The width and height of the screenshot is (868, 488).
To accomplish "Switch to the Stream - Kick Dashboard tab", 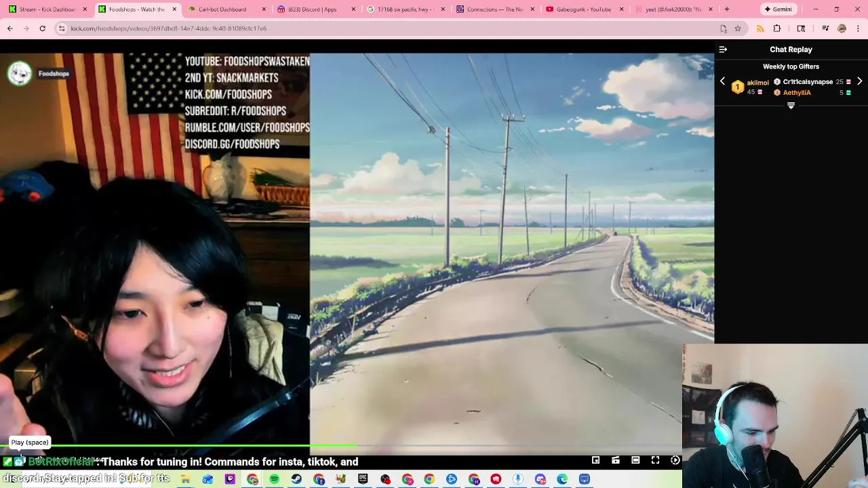I will (47, 9).
